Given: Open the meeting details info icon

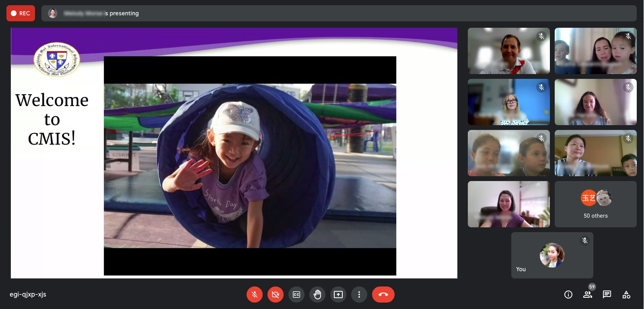Looking at the screenshot, I should click(568, 295).
